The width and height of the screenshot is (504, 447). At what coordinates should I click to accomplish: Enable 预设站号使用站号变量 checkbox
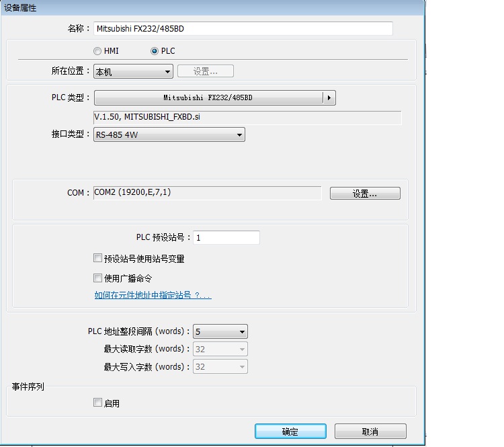pyautogui.click(x=98, y=258)
